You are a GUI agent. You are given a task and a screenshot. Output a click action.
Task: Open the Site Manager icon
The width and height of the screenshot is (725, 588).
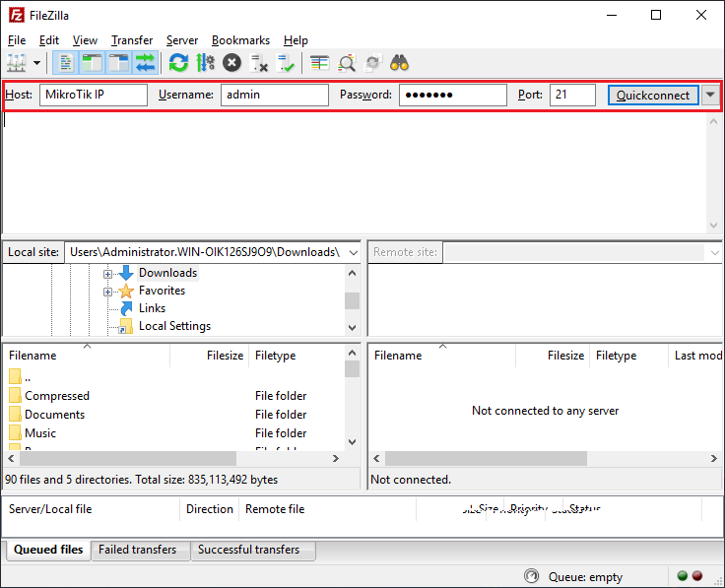[17, 63]
